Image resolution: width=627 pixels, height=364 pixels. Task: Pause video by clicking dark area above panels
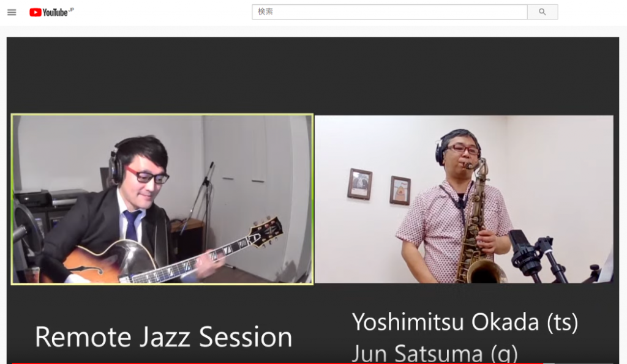[313, 75]
